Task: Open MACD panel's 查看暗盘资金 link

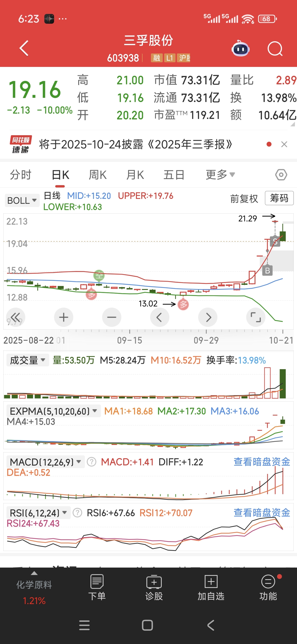Action: point(262,462)
